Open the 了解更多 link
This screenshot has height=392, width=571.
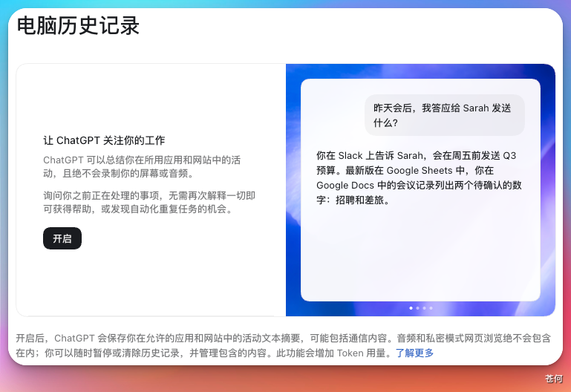point(415,353)
